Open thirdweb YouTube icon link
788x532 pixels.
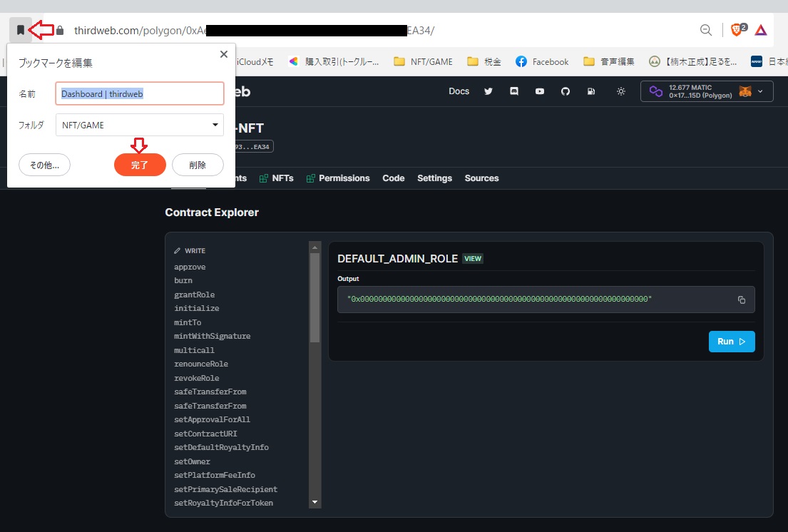coord(540,91)
